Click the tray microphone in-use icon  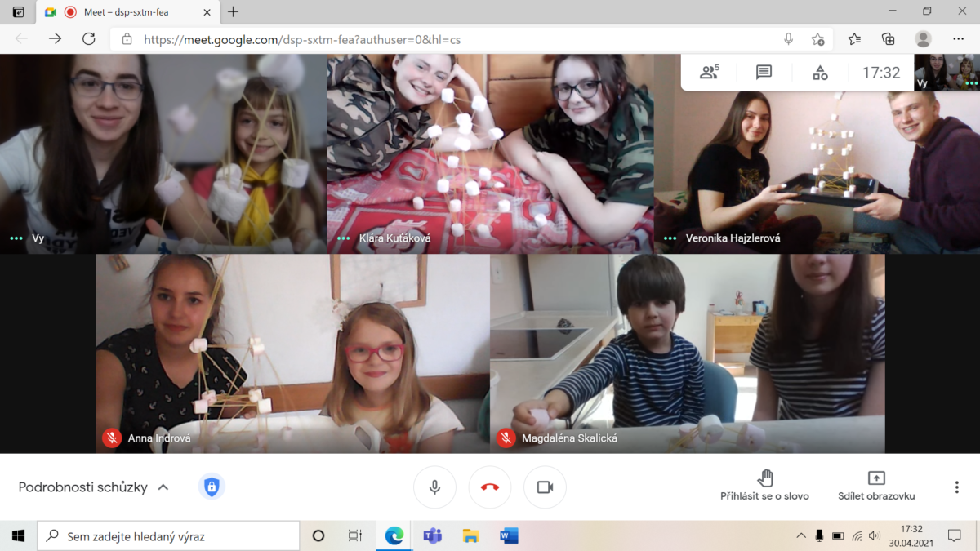click(819, 535)
